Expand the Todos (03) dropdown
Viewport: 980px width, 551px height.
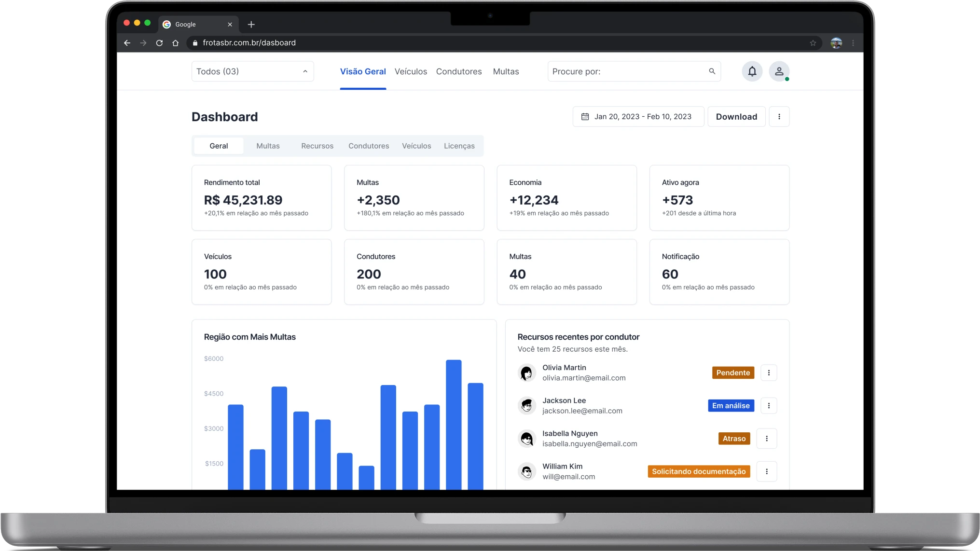(252, 71)
